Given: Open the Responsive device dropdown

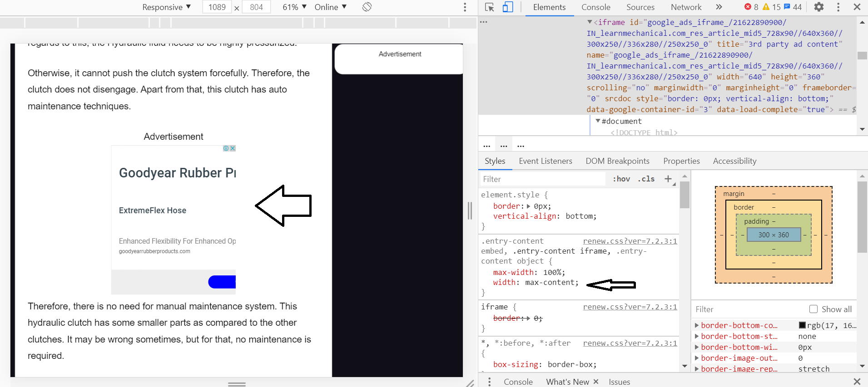Looking at the screenshot, I should click(166, 7).
